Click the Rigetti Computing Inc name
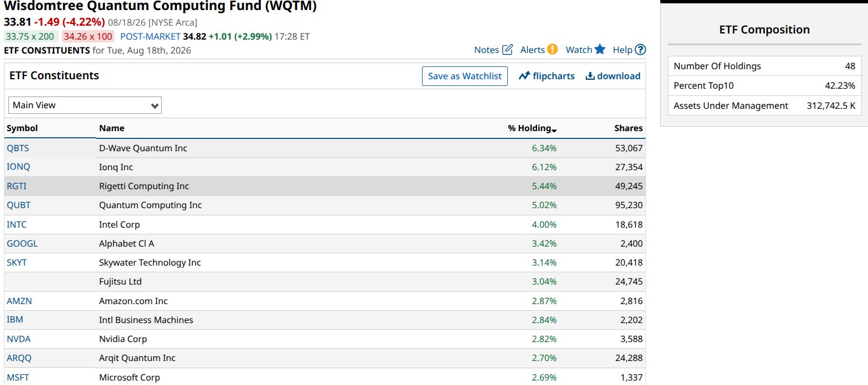Image resolution: width=868 pixels, height=385 pixels. coord(144,186)
